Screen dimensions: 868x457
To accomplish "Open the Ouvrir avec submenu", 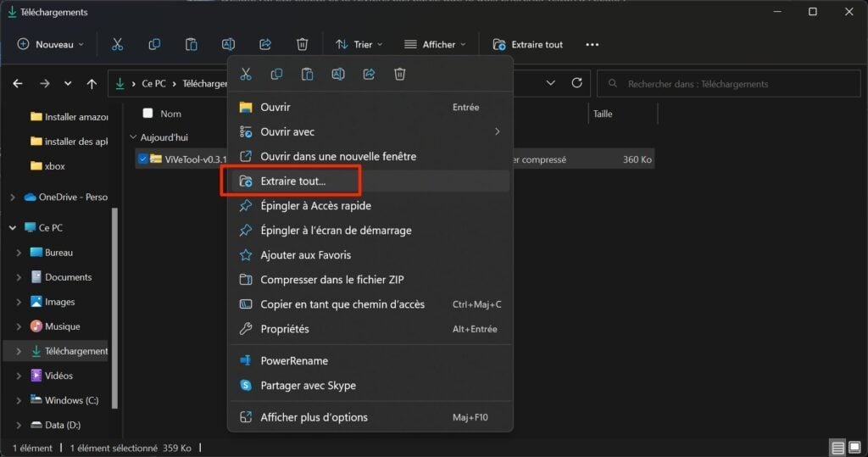I will coord(370,131).
